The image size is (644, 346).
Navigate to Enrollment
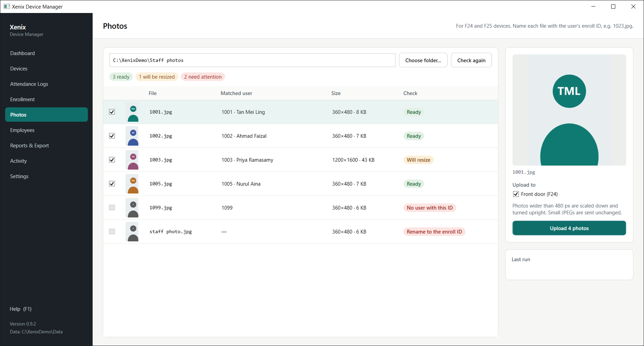(x=46, y=99)
